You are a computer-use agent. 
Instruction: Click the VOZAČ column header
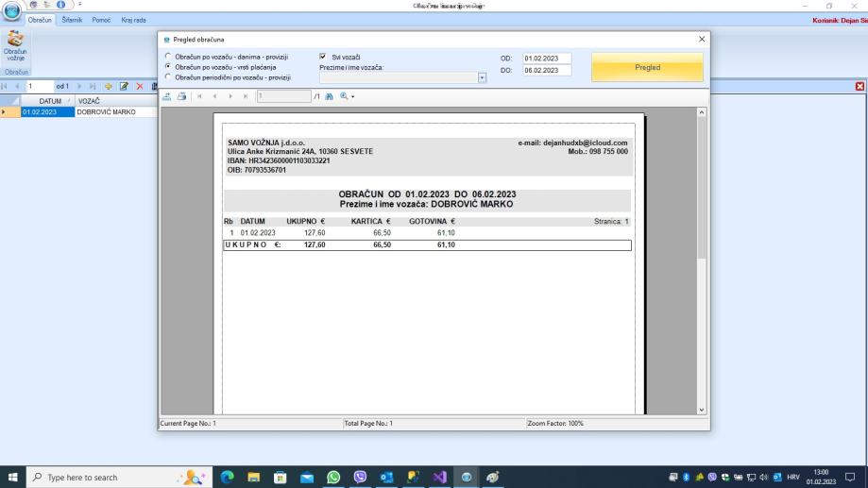[x=116, y=101]
